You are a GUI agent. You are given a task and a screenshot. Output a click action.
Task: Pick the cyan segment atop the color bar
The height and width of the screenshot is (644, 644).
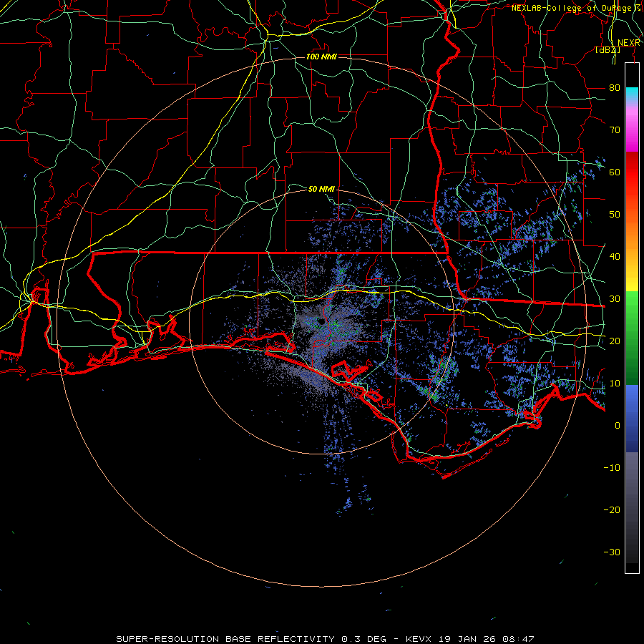click(632, 94)
